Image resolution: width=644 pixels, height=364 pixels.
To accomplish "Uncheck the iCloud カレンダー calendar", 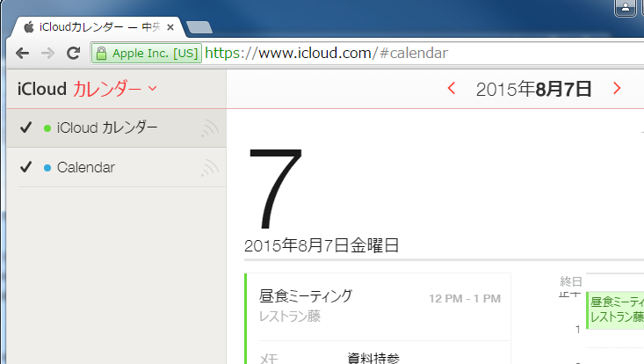I will pyautogui.click(x=25, y=127).
